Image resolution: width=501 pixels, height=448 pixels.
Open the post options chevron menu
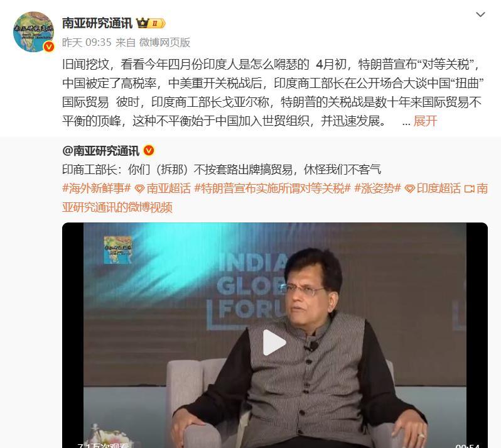[480, 14]
